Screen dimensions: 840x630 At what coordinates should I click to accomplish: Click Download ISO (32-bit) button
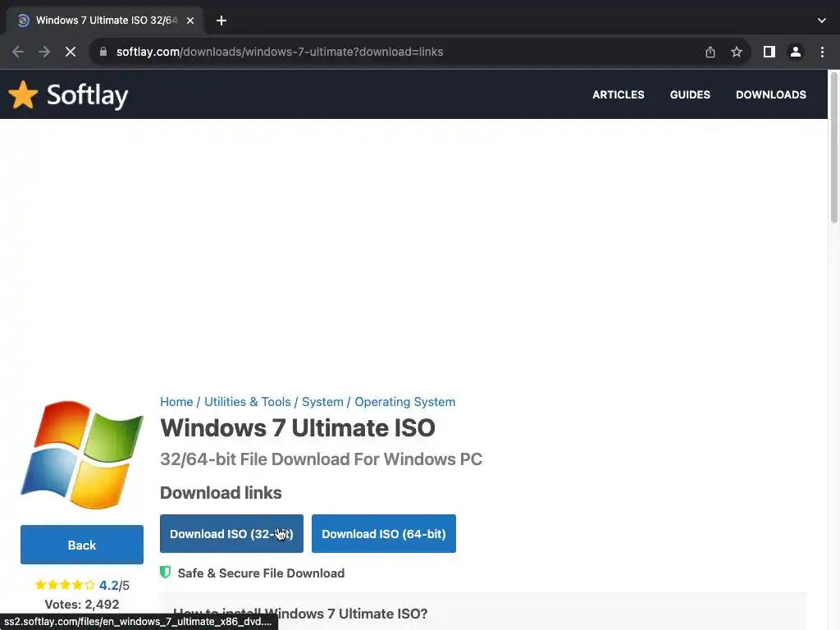click(231, 533)
